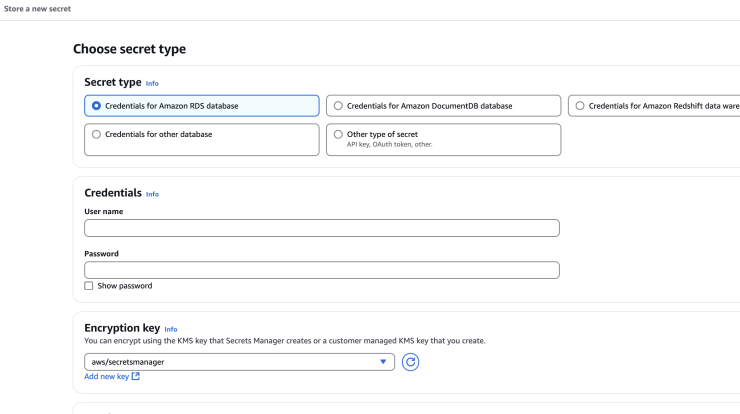Click the Other type of secret tile description

[389, 144]
